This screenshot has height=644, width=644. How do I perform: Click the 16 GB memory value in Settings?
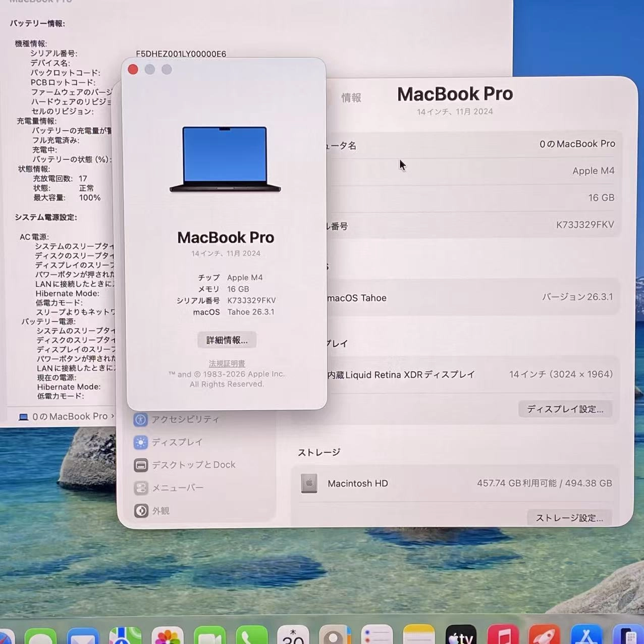[x=601, y=198]
